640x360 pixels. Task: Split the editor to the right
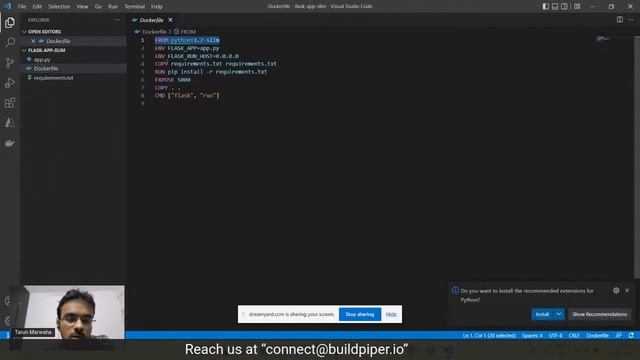(620, 20)
